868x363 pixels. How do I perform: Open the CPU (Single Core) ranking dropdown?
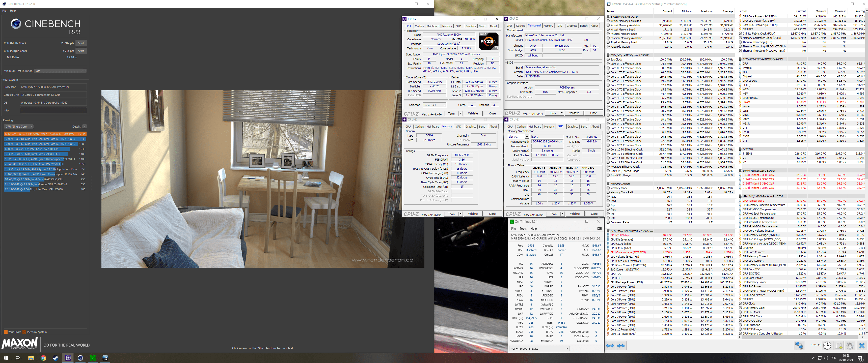click(18, 127)
